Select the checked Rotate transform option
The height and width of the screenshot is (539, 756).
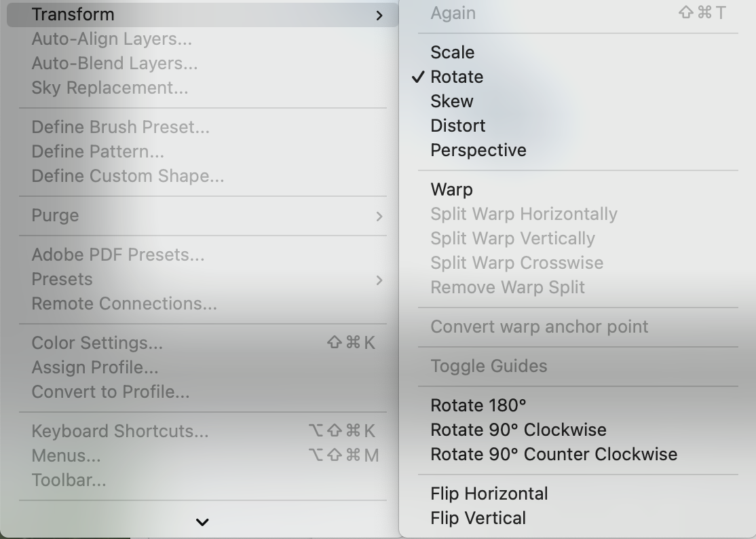(457, 77)
